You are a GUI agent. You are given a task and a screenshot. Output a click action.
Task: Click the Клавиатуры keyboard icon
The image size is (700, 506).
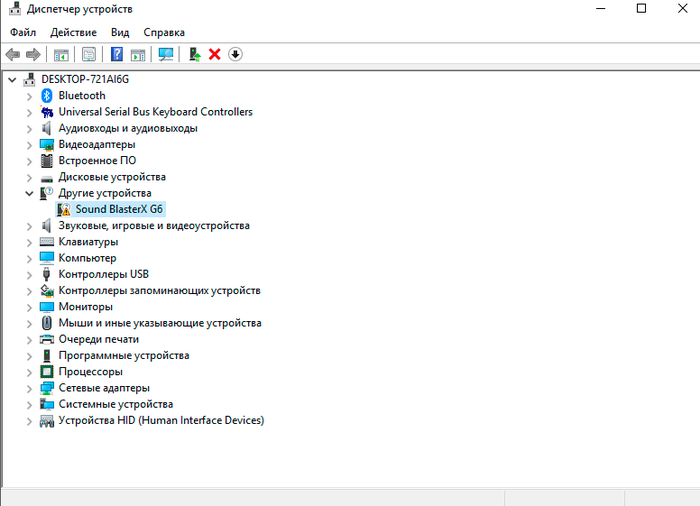click(46, 242)
